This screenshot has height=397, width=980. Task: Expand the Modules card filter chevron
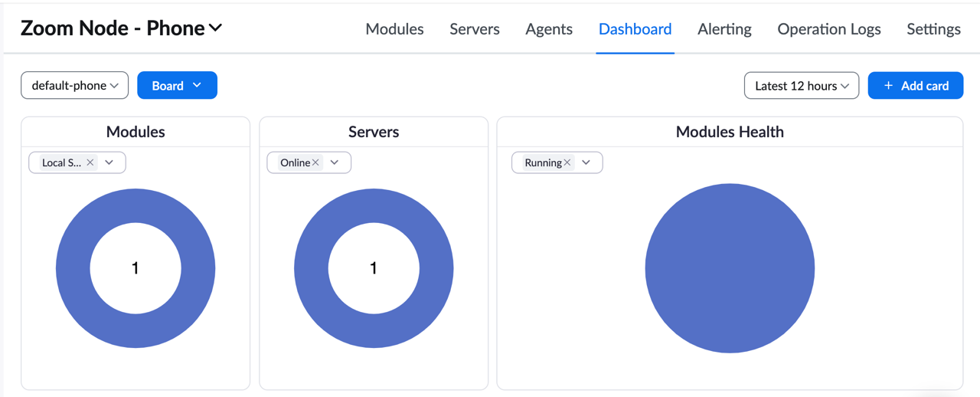coord(109,162)
